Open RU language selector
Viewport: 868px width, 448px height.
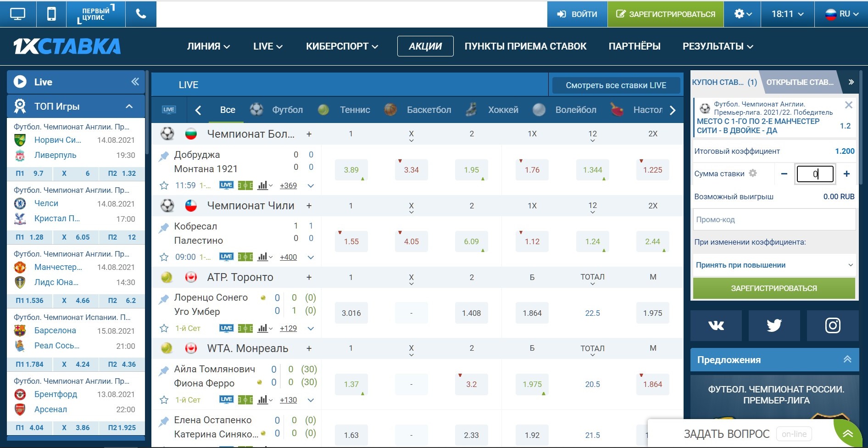coord(841,14)
